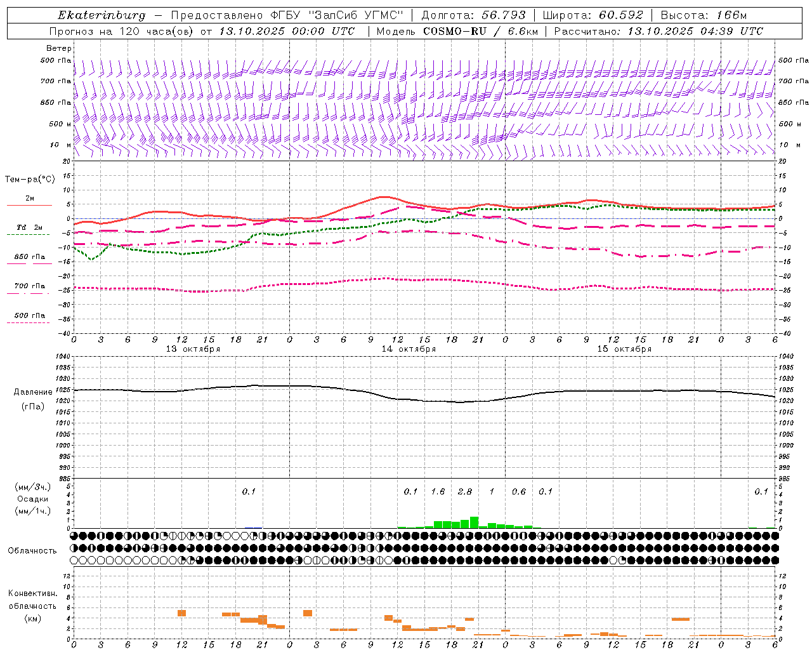Click the Ветер wind panel label

[x=59, y=48]
